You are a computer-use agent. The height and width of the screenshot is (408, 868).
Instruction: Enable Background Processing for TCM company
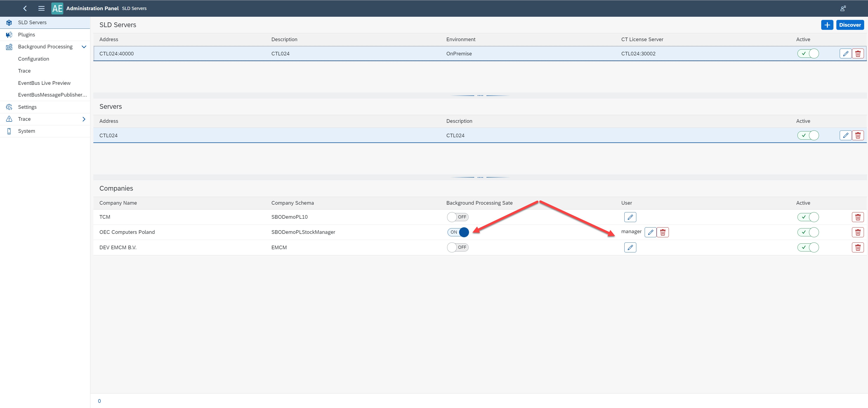click(458, 217)
